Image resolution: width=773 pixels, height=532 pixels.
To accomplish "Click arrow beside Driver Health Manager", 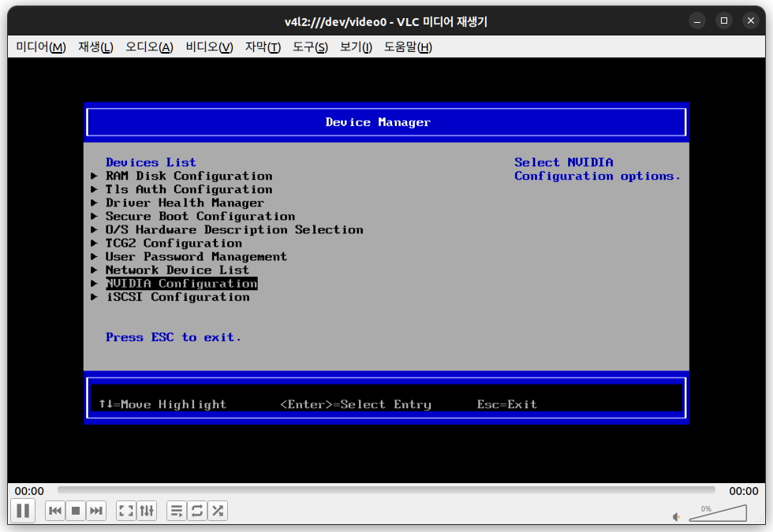I will [x=94, y=203].
